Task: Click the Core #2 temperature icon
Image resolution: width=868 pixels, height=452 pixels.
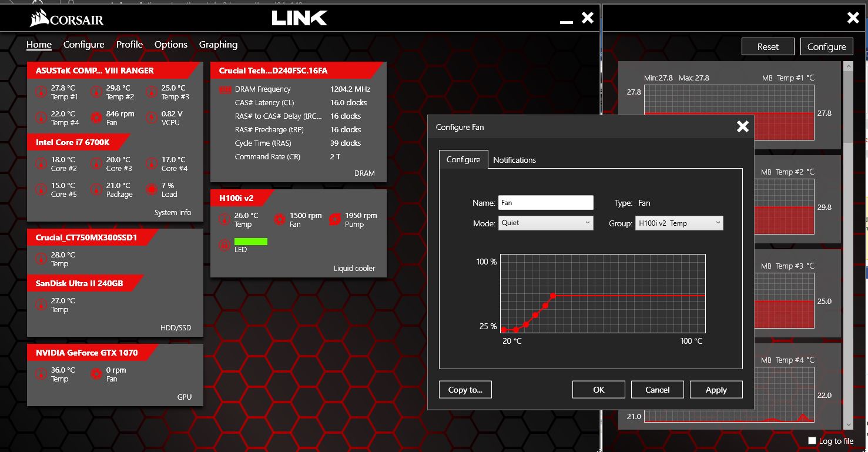Action: [41, 163]
